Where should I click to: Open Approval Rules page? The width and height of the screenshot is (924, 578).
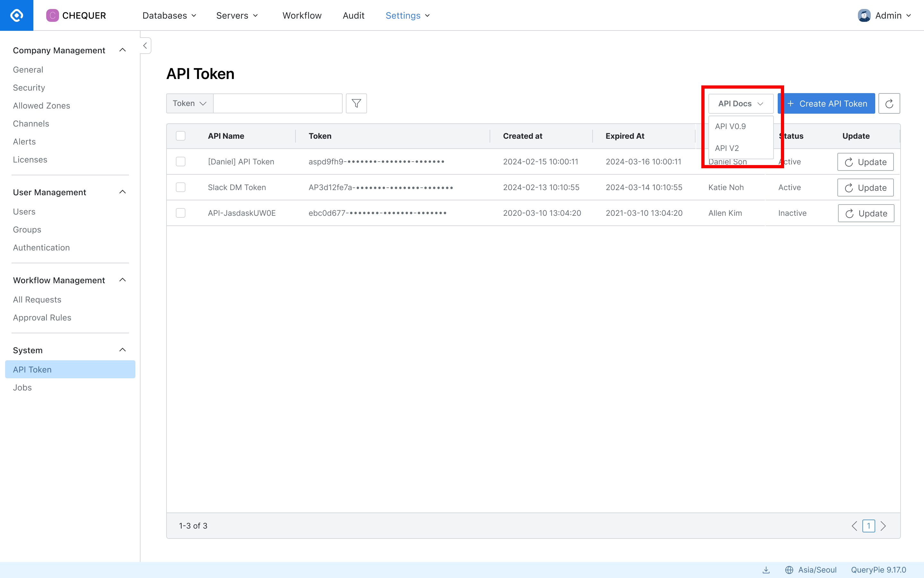[x=42, y=317]
